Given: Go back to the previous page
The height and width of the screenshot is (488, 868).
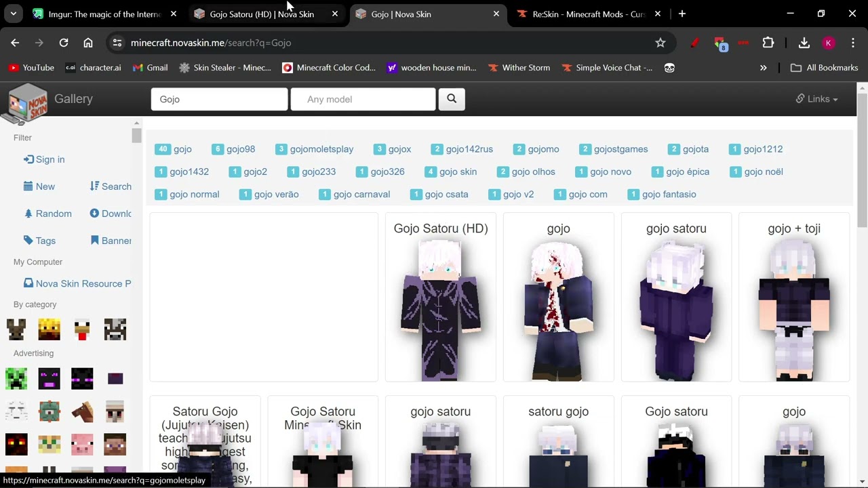Looking at the screenshot, I should click(x=15, y=43).
